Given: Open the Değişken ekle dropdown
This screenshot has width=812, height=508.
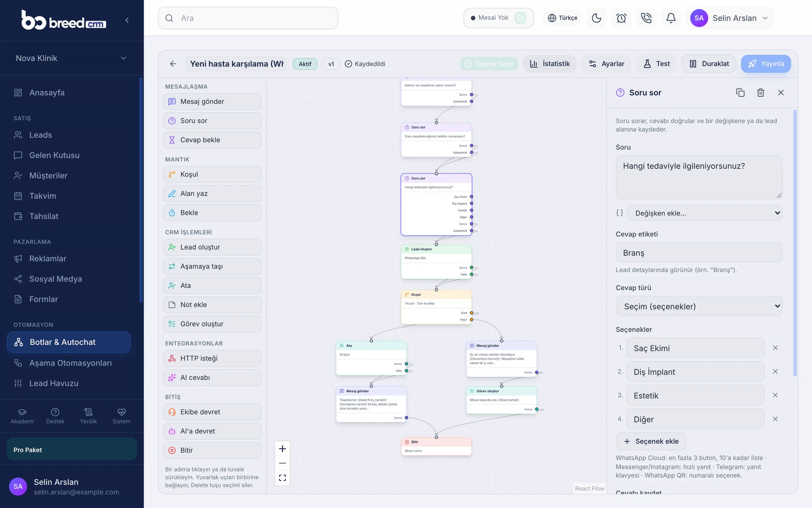Looking at the screenshot, I should point(705,213).
